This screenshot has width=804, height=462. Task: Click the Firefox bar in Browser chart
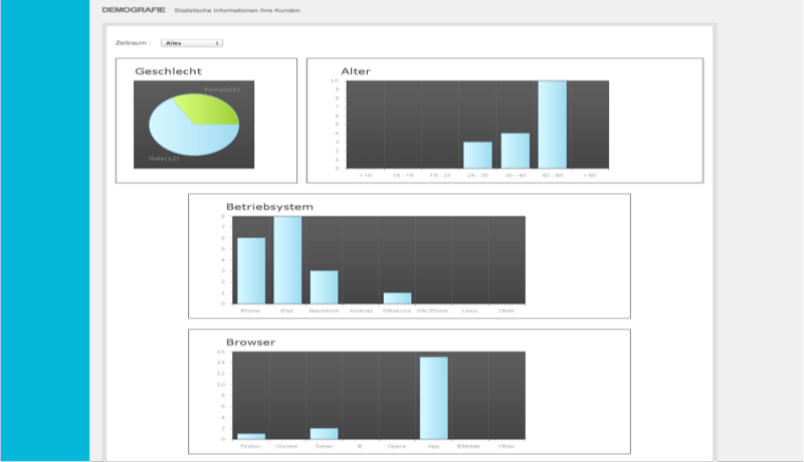[251, 436]
